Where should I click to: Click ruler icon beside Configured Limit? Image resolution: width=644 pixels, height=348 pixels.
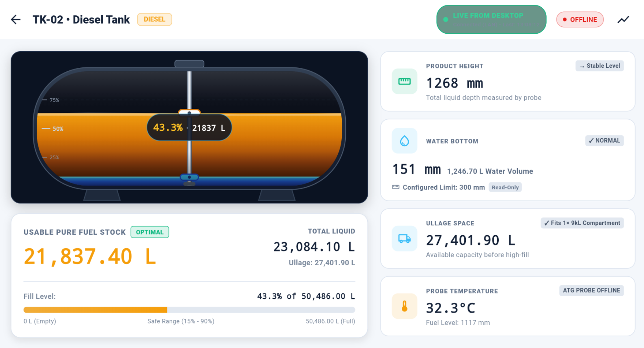click(x=396, y=187)
